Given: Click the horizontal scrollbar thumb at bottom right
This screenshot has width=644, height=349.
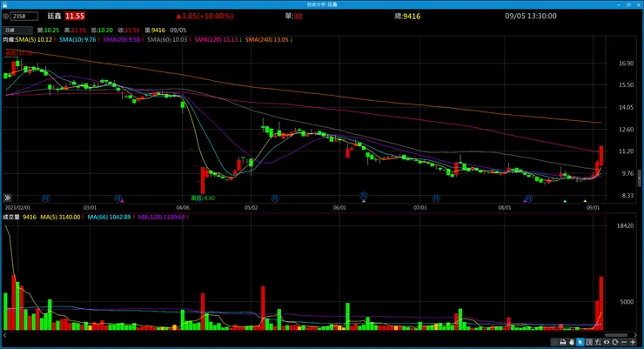Looking at the screenshot, I should [616, 335].
